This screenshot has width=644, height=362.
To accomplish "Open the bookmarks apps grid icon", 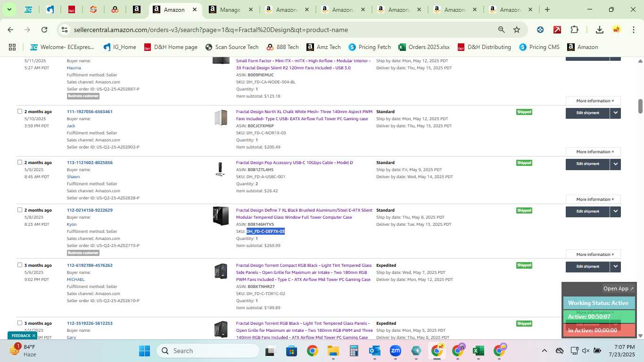I will pos(12,47).
